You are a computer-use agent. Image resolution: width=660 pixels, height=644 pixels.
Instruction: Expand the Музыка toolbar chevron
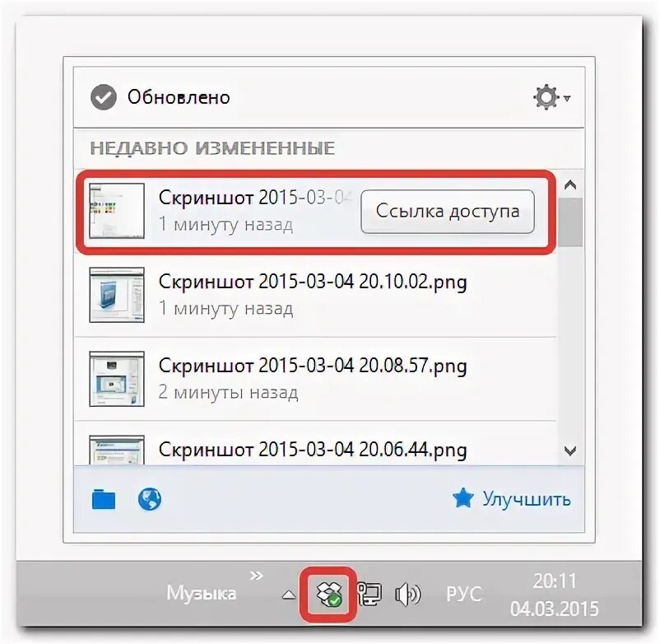click(256, 576)
